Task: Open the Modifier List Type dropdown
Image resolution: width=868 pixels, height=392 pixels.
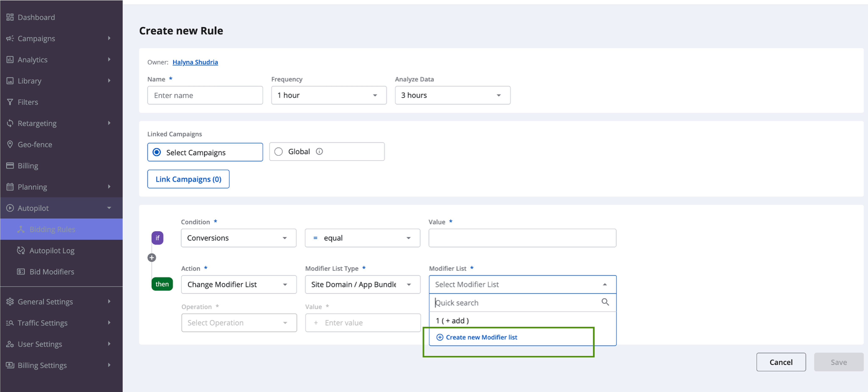Action: click(363, 284)
